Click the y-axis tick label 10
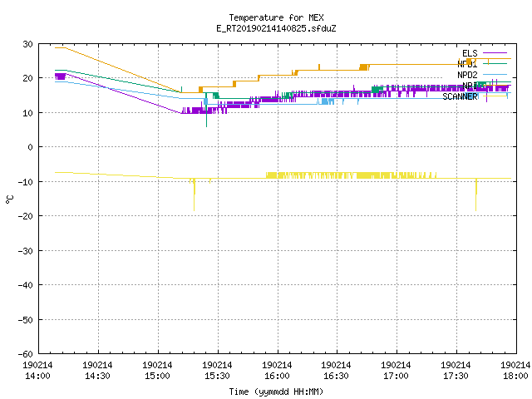The height and width of the screenshot is (399, 532). [27, 113]
